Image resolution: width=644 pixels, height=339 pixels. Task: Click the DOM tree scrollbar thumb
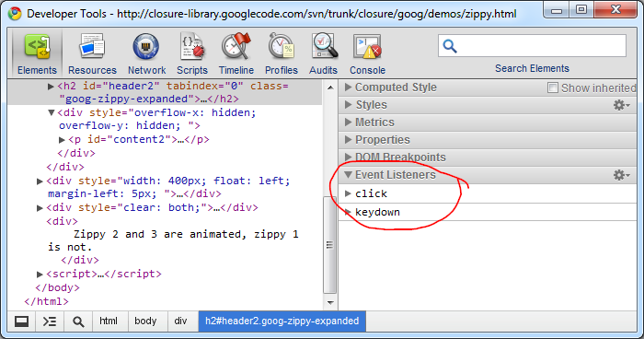coord(329,245)
